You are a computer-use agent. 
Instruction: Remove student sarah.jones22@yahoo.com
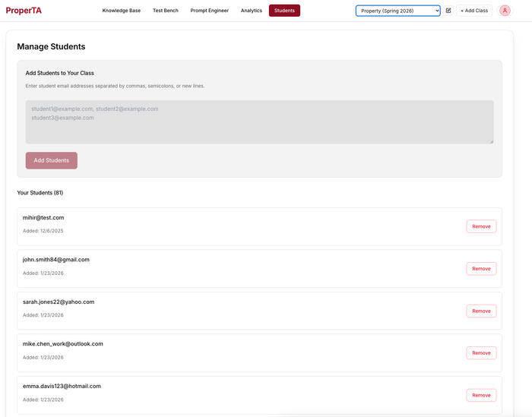[481, 311]
